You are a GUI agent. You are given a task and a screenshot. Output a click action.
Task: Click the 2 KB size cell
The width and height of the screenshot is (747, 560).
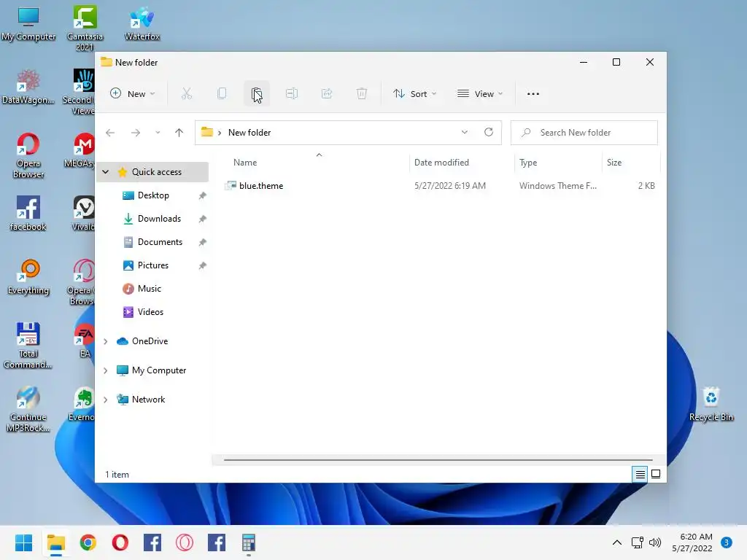click(x=646, y=186)
